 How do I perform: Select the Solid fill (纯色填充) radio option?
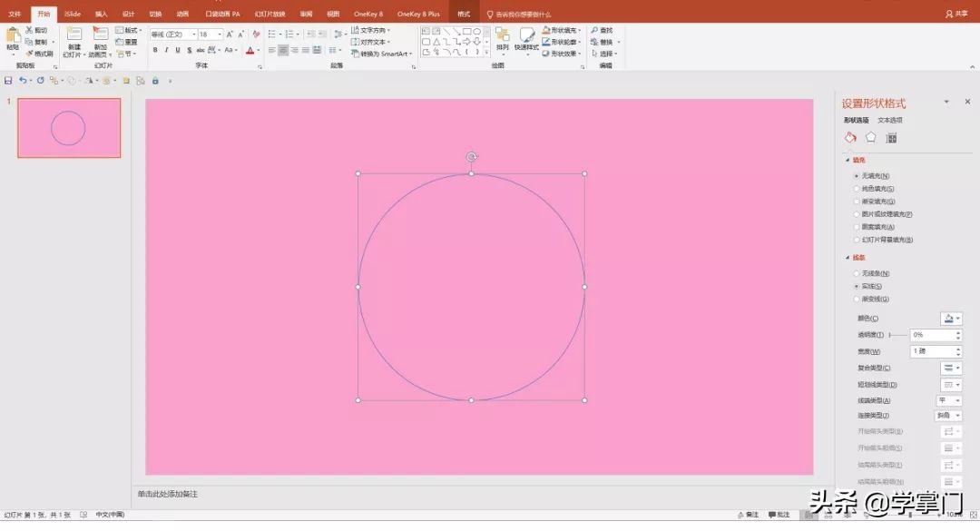click(x=856, y=189)
